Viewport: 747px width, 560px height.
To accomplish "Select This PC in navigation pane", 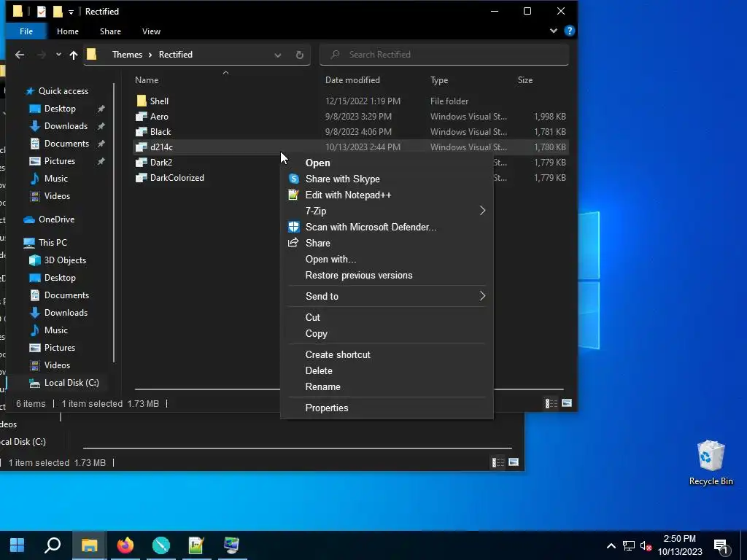I will (x=53, y=243).
